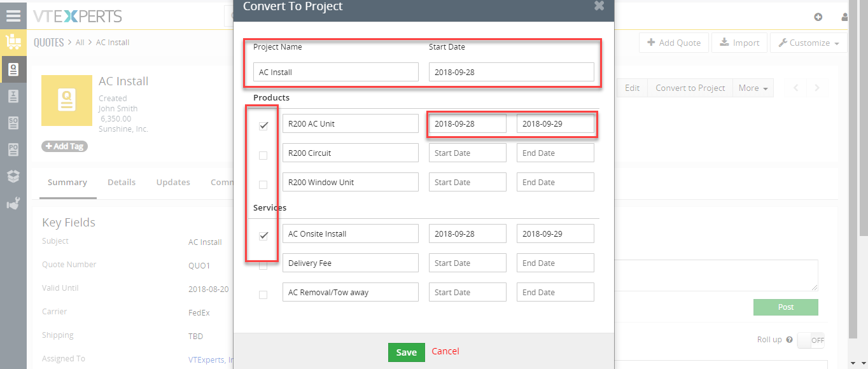Open the Products box sidebar icon
Screen dimensions: 868x369
pos(13,176)
